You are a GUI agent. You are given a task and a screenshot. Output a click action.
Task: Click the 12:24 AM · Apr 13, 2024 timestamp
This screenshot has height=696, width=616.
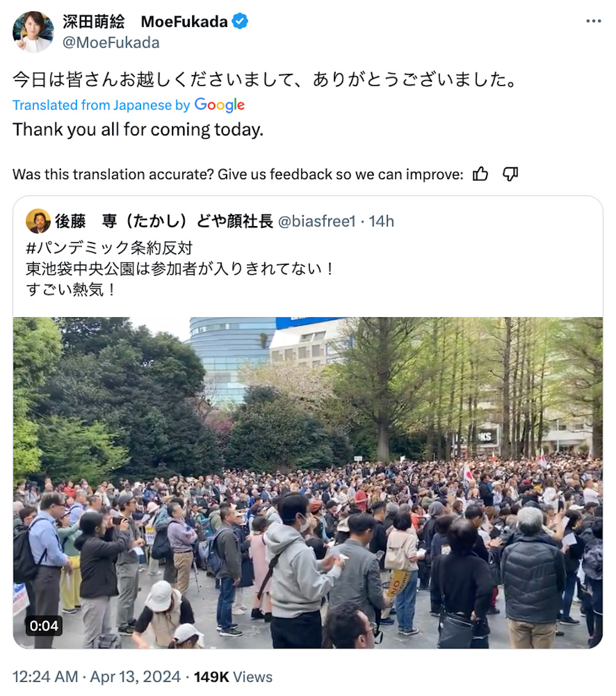(96, 676)
